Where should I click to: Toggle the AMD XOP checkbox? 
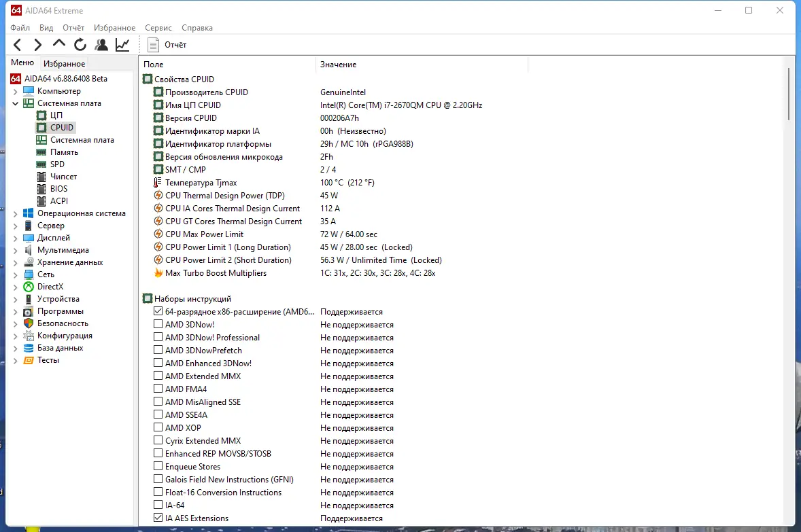(158, 427)
